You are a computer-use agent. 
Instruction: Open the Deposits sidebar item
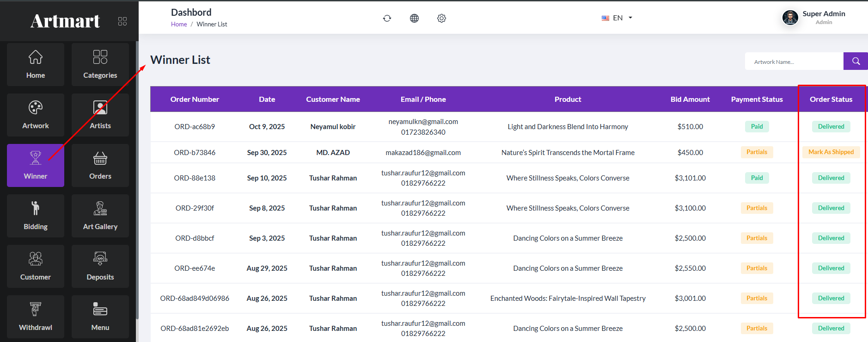(x=100, y=266)
